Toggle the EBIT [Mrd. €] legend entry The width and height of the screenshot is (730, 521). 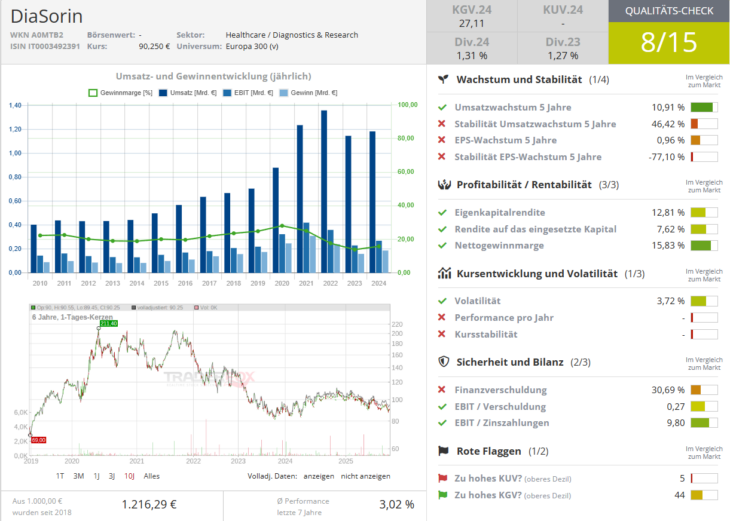[x=248, y=93]
